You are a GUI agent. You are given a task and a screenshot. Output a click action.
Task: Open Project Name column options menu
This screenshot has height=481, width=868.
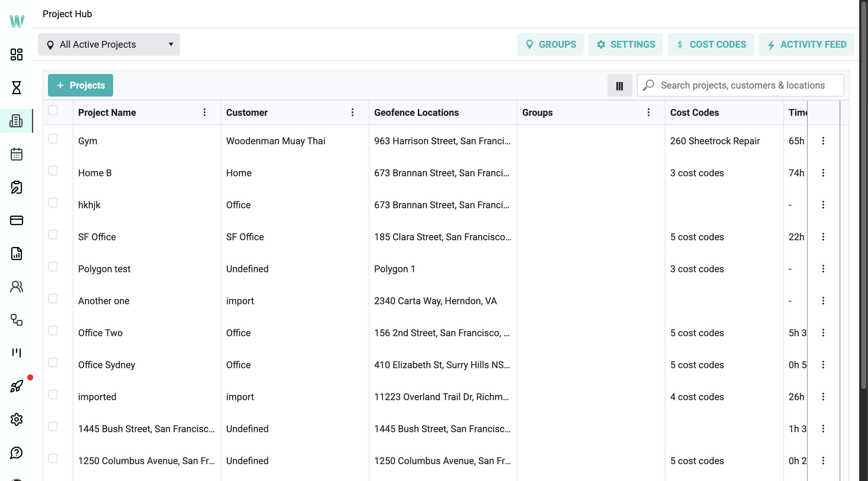(x=205, y=113)
